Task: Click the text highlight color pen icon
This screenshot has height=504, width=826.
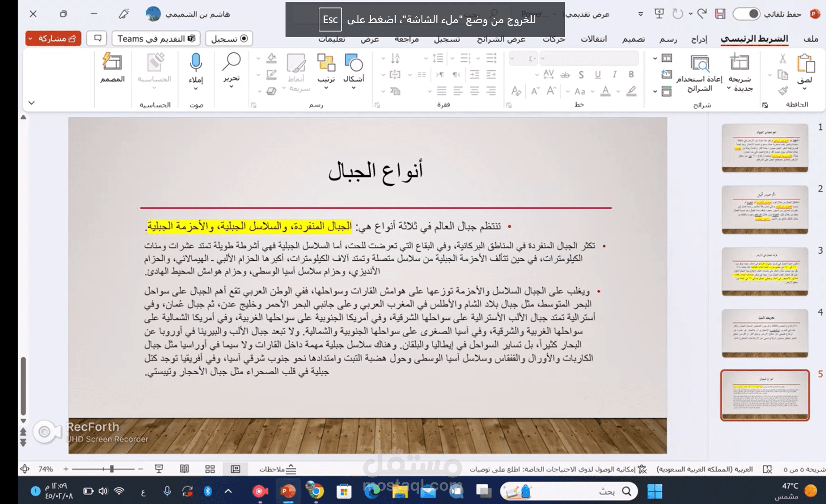Action: [x=631, y=91]
